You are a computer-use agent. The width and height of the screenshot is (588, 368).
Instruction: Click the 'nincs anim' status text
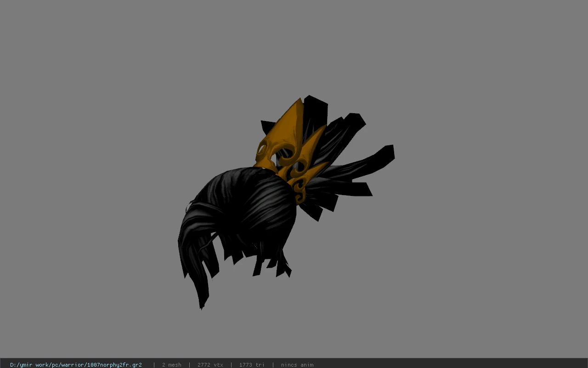coord(297,365)
